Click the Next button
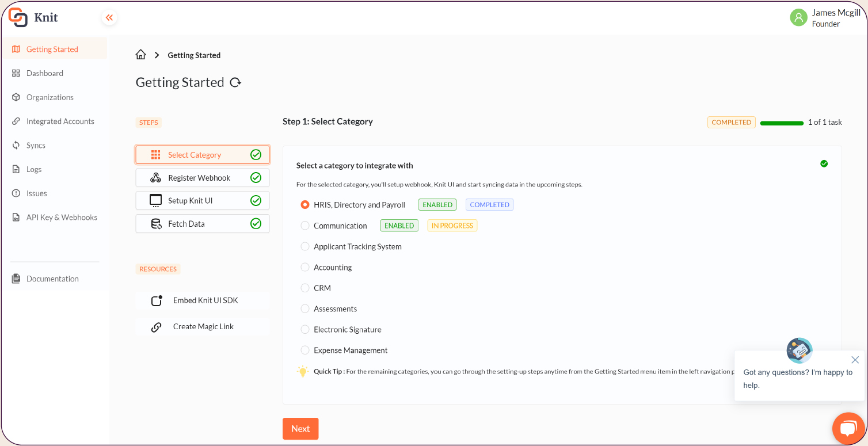 300,429
